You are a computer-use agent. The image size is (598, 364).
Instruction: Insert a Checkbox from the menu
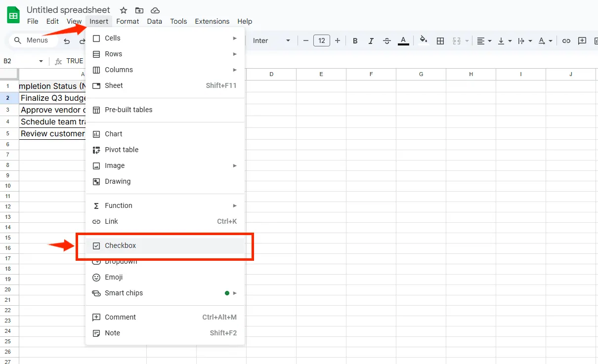pyautogui.click(x=120, y=245)
